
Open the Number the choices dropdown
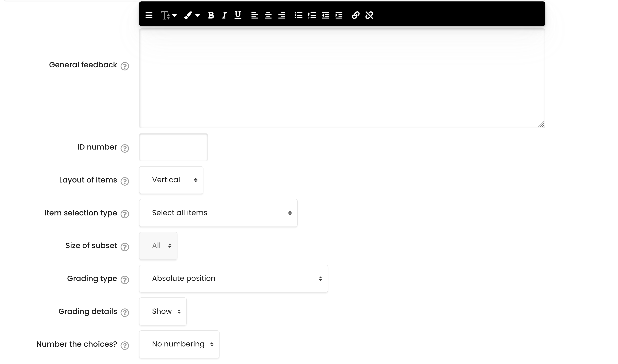pyautogui.click(x=179, y=344)
